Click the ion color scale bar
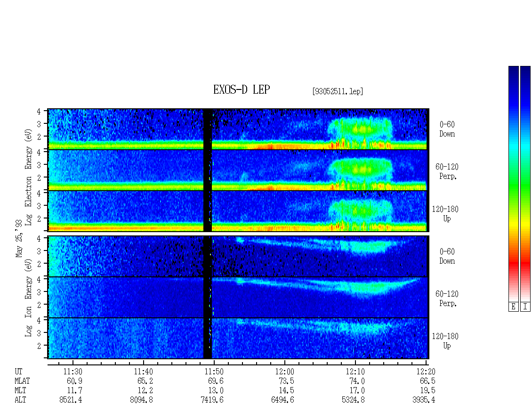Viewport: 532px width, 412px height. [525, 184]
